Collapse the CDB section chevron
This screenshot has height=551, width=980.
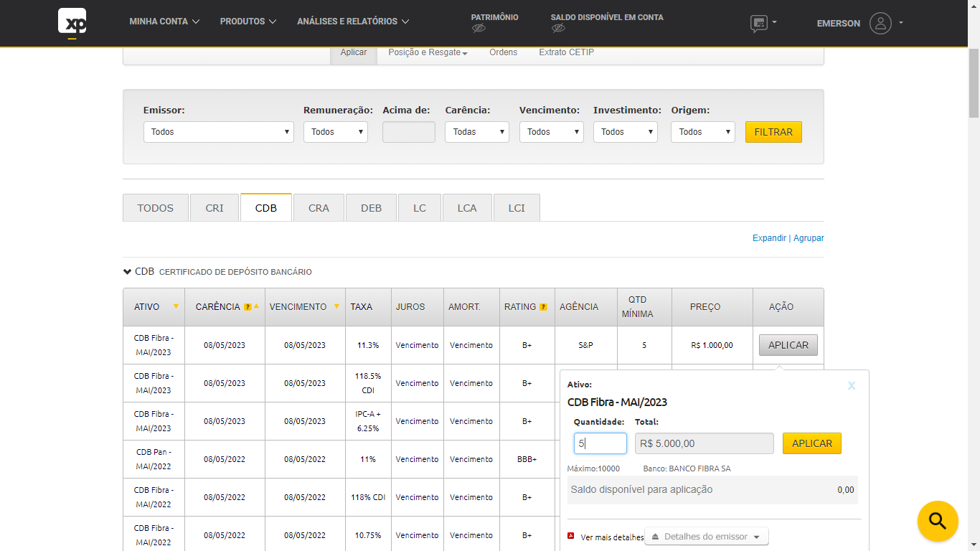tap(127, 272)
